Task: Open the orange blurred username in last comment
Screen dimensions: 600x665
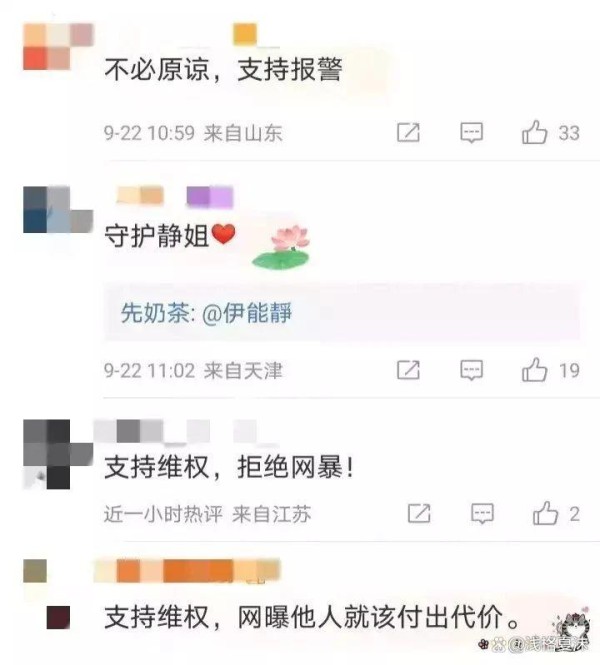Action: (187, 570)
